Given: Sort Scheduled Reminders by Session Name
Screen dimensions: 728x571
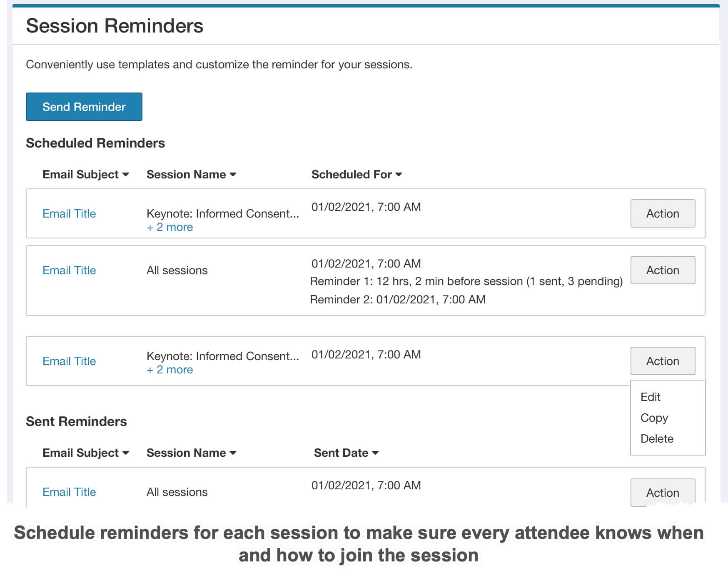Looking at the screenshot, I should point(191,174).
